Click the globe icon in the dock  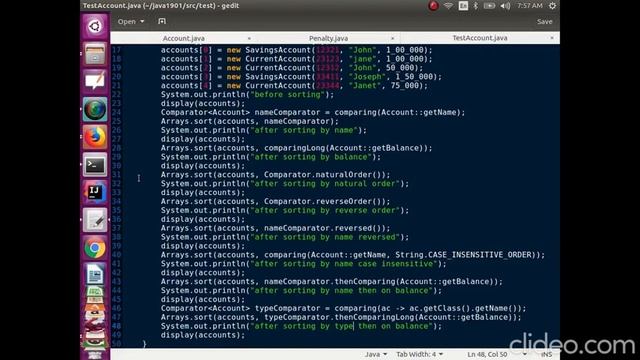click(x=95, y=109)
